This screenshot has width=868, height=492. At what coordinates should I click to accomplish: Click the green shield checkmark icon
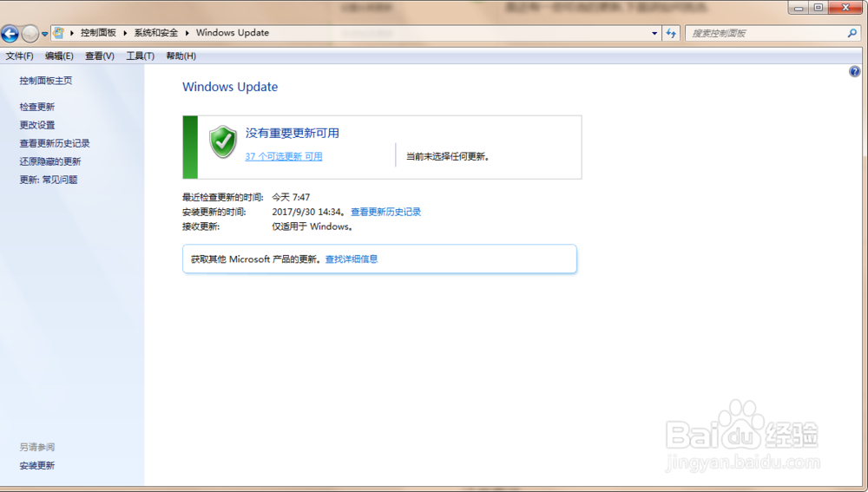click(223, 141)
